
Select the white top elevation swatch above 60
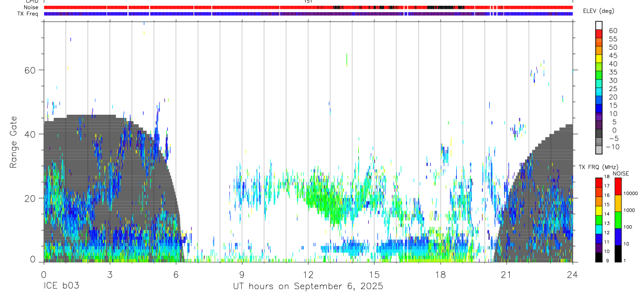coord(599,26)
